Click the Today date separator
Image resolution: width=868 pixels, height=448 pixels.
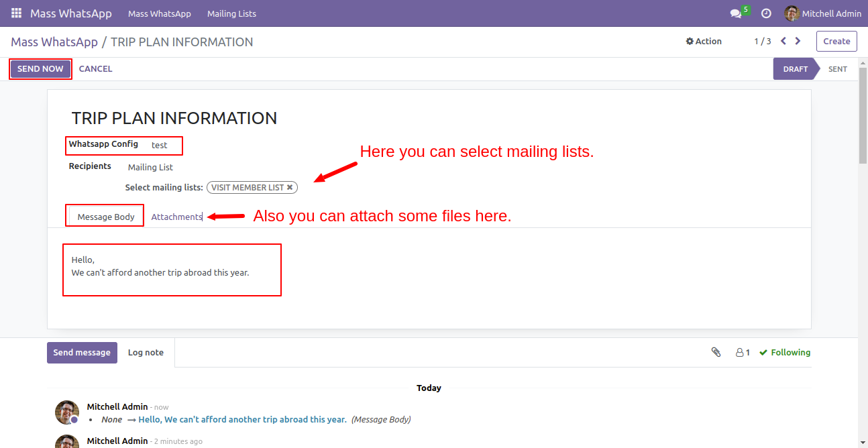click(429, 388)
